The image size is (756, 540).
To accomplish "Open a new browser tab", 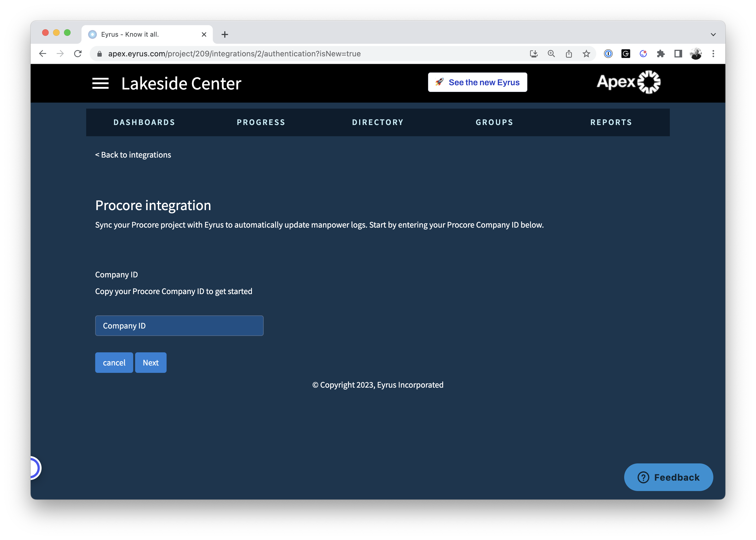I will tap(225, 34).
